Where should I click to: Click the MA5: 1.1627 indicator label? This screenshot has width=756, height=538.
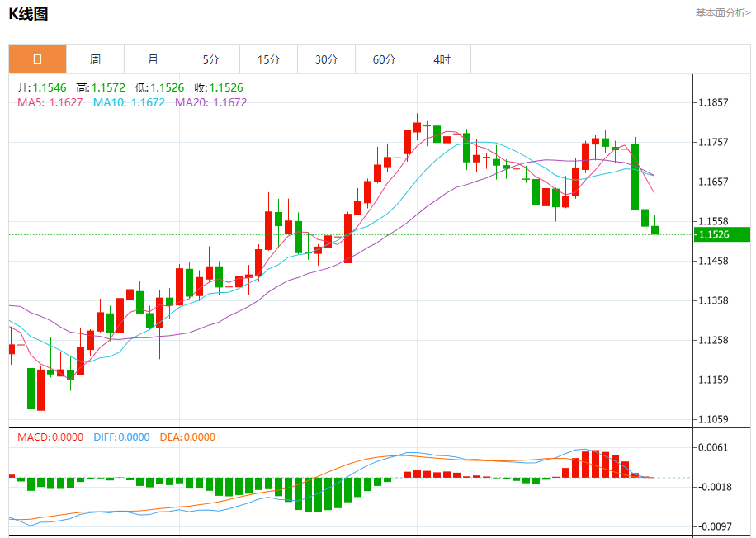click(50, 102)
